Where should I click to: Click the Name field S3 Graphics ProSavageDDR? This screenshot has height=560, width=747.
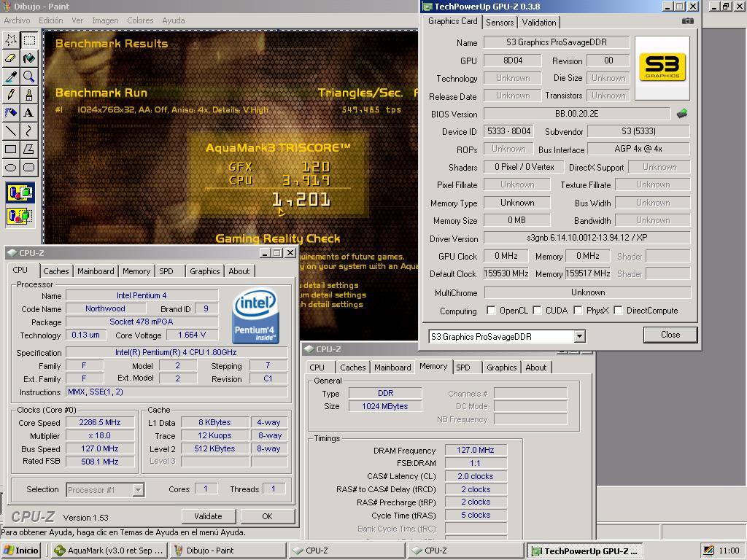click(557, 42)
